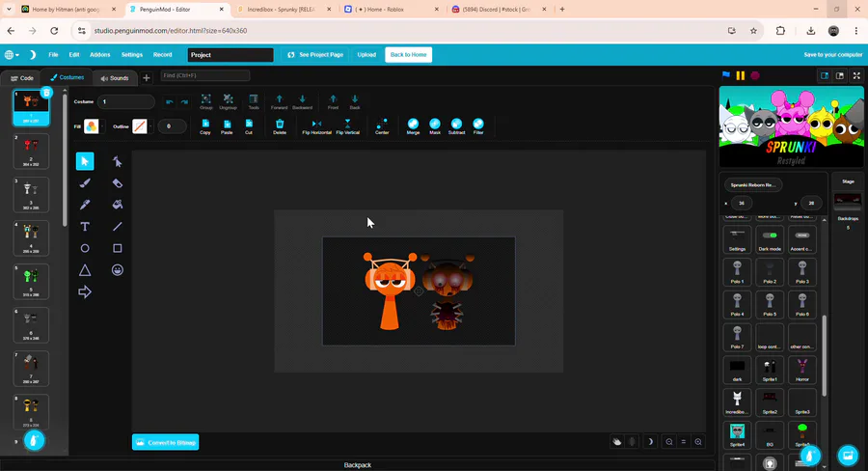
Task: Open the Fill color dropdown
Action: (94, 126)
